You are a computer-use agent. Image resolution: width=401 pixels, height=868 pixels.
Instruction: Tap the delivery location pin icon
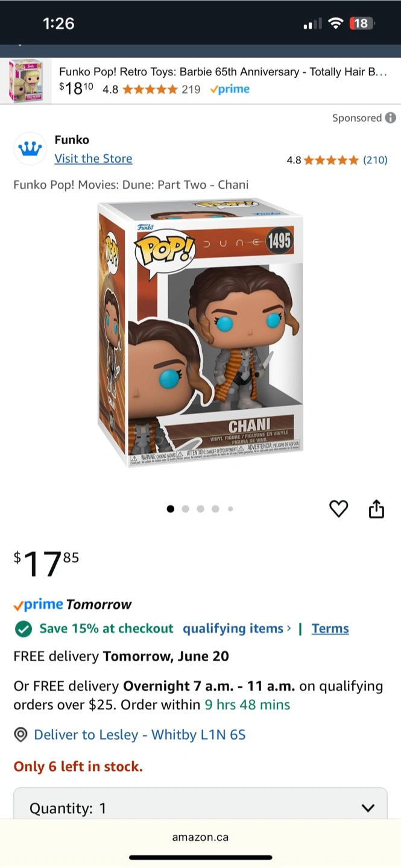[21, 735]
